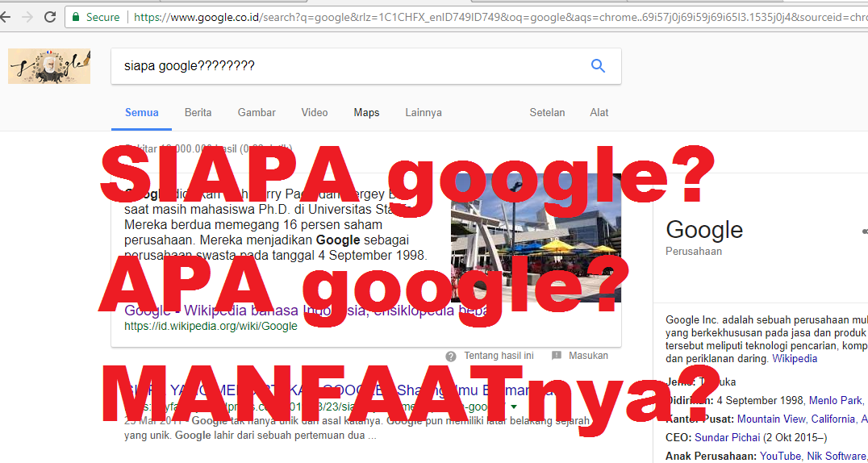Screen dimensions: 868x463
Task: Switch to the Berita tab
Action: pos(198,112)
